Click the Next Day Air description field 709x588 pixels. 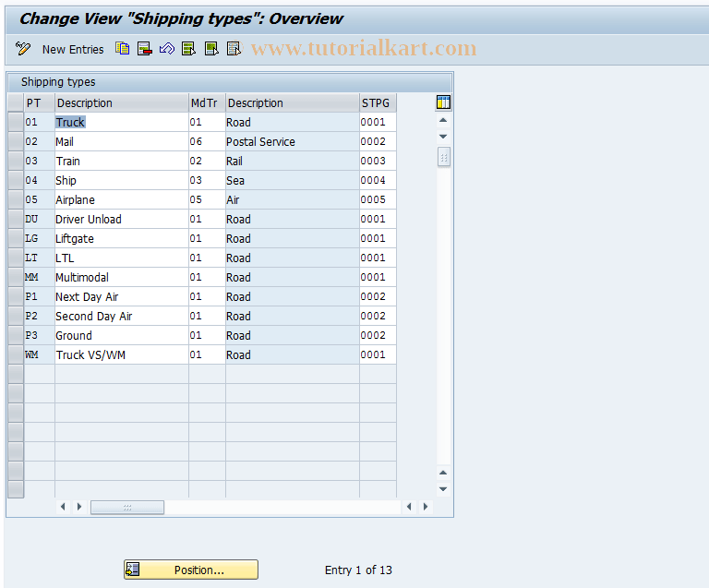(122, 297)
